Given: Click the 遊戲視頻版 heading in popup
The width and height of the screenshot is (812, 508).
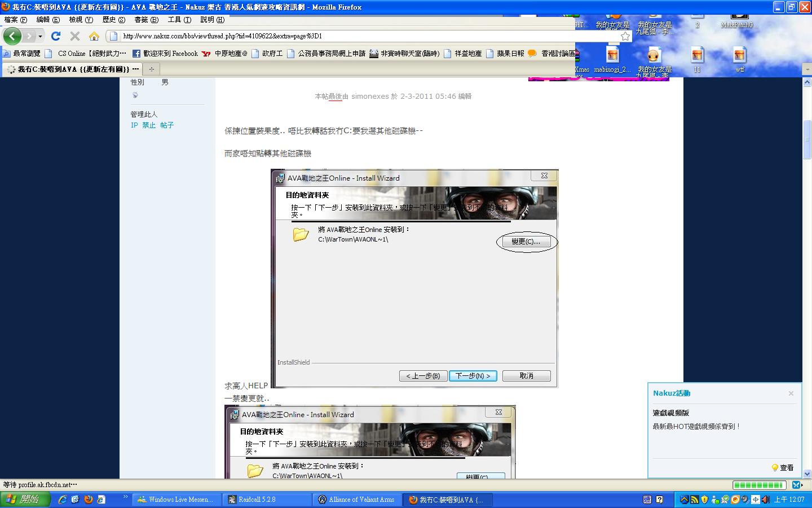Looking at the screenshot, I should [671, 413].
